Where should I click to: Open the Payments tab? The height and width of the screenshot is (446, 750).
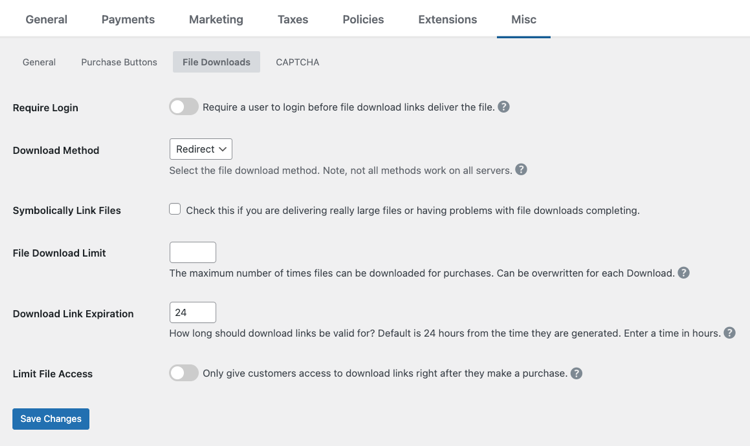128,20
